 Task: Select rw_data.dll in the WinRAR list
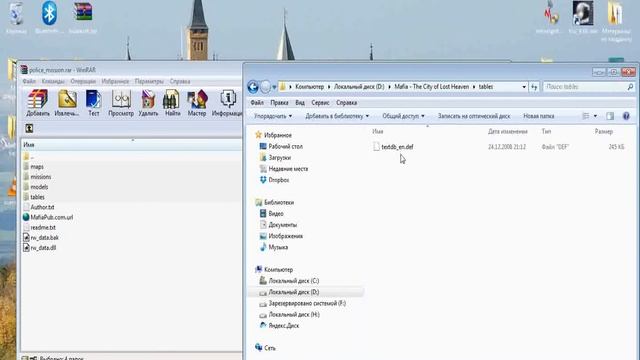[x=43, y=247]
